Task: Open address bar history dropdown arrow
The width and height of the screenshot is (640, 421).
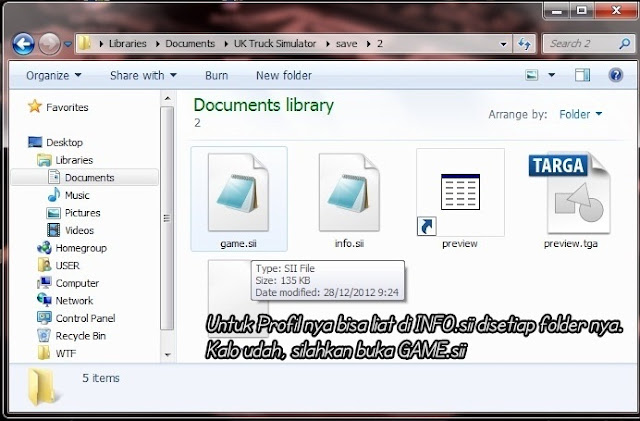Action: (x=503, y=44)
